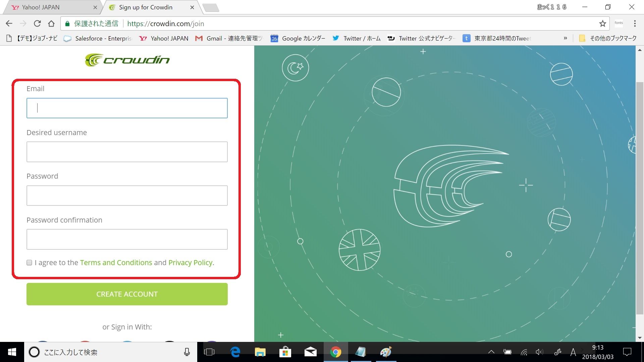Focus the Email input field
The width and height of the screenshot is (644, 362).
point(127,108)
